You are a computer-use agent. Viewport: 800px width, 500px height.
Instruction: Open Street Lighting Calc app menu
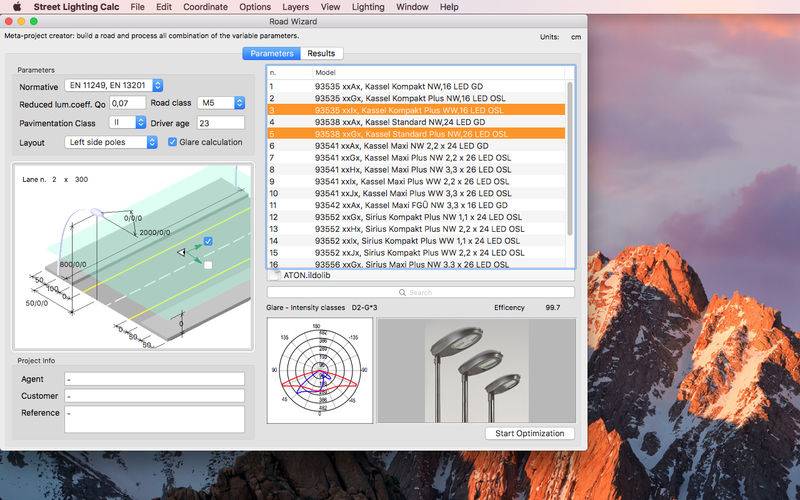point(77,7)
